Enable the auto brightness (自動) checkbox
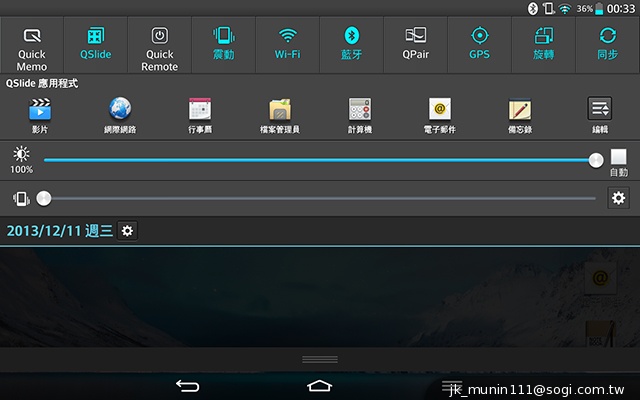The height and width of the screenshot is (400, 640). (x=619, y=157)
